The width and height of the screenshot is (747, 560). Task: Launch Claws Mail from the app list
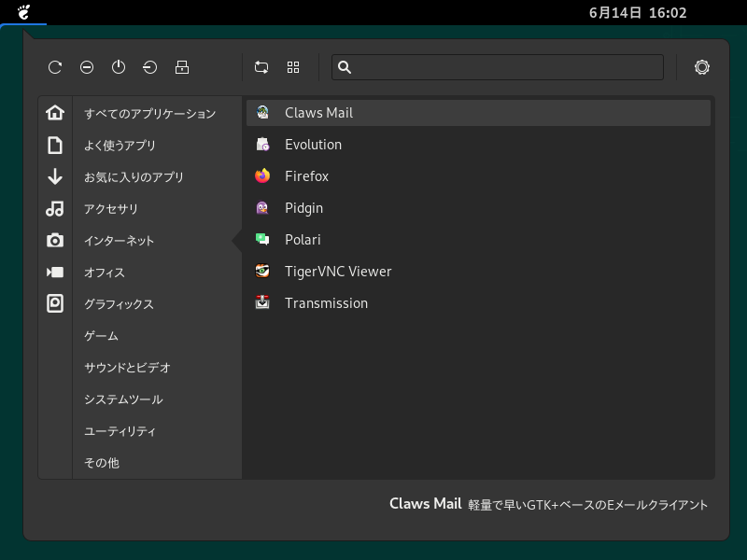point(478,113)
